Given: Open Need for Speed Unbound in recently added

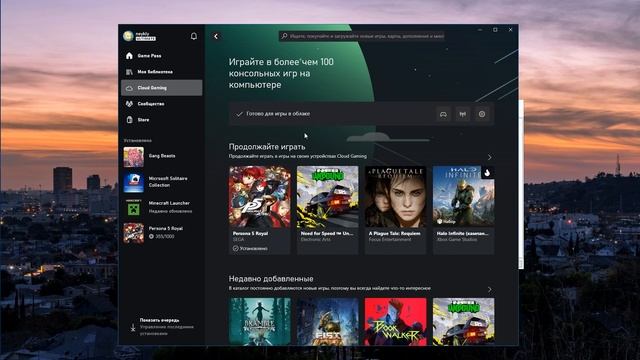Looking at the screenshot, I should (x=463, y=322).
